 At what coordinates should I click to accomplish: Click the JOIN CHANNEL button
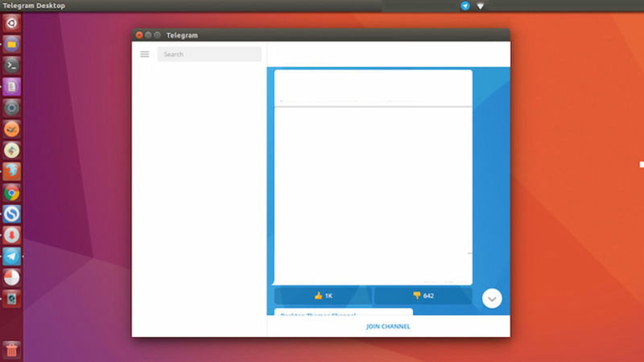tap(388, 327)
